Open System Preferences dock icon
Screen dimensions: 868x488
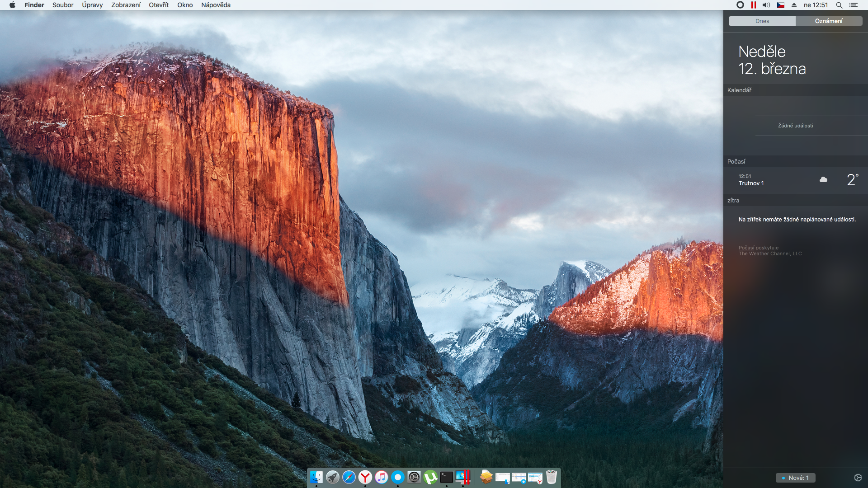click(x=414, y=477)
